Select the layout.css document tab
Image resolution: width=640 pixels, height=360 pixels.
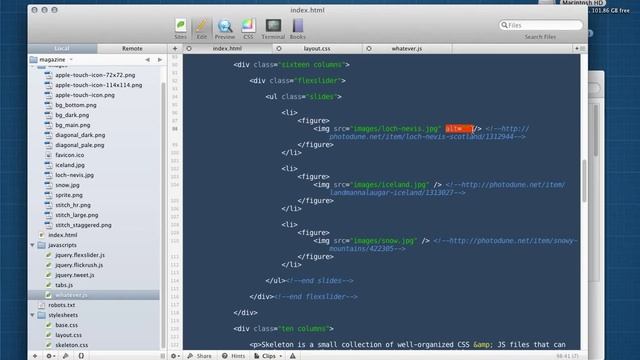click(317, 49)
